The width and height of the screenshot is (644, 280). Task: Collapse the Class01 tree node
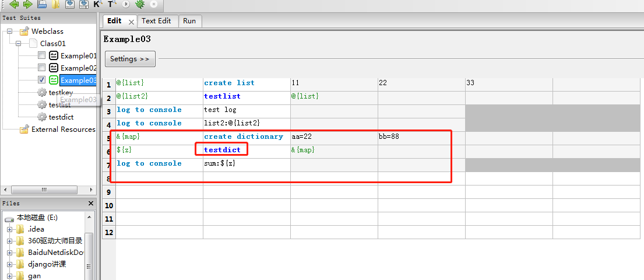point(18,43)
